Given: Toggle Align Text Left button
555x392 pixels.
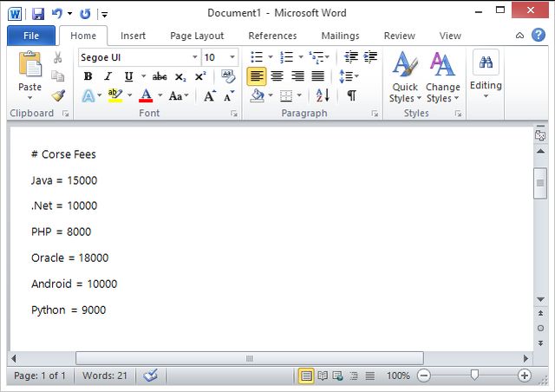Looking at the screenshot, I should click(x=257, y=76).
